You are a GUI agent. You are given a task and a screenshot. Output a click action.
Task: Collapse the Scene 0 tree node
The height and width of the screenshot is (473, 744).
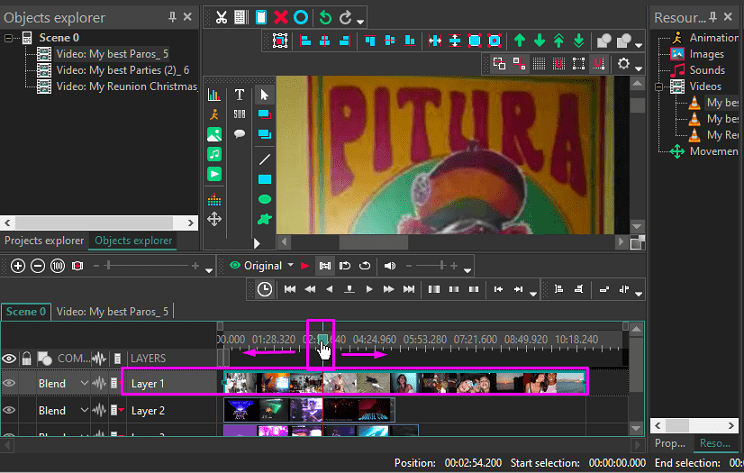tap(8, 37)
